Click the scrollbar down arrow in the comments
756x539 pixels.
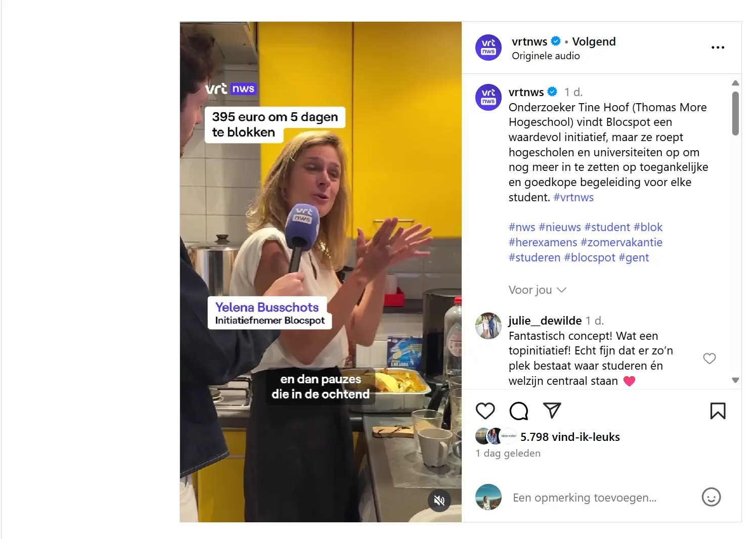(x=735, y=380)
